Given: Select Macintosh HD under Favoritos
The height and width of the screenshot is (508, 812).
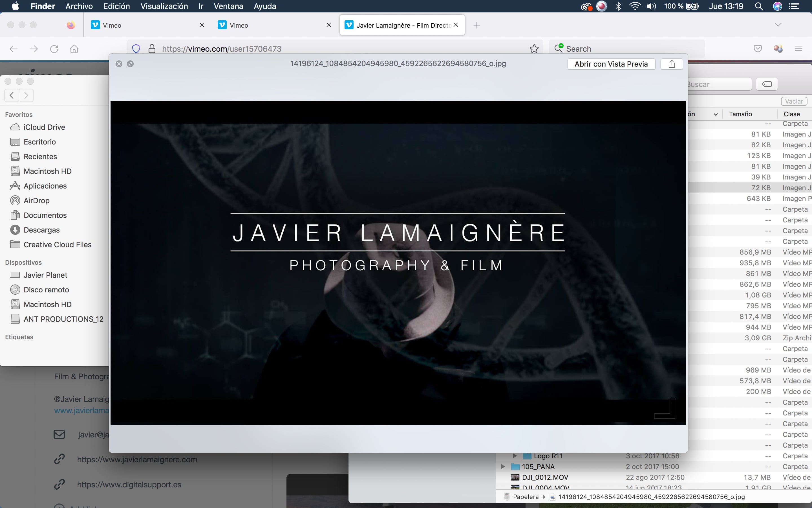Looking at the screenshot, I should click(47, 171).
